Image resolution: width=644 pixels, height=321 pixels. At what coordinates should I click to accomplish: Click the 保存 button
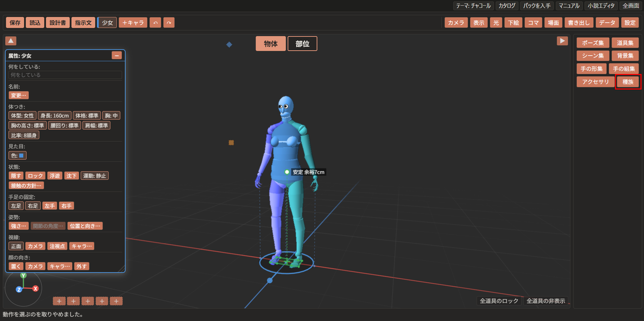click(15, 23)
